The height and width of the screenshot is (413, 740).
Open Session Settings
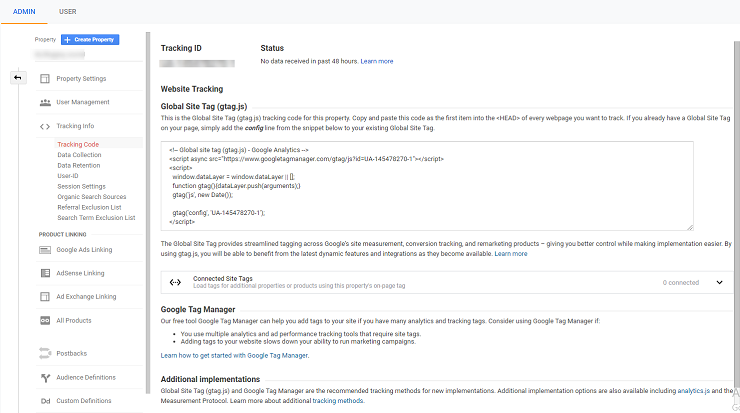click(x=82, y=186)
